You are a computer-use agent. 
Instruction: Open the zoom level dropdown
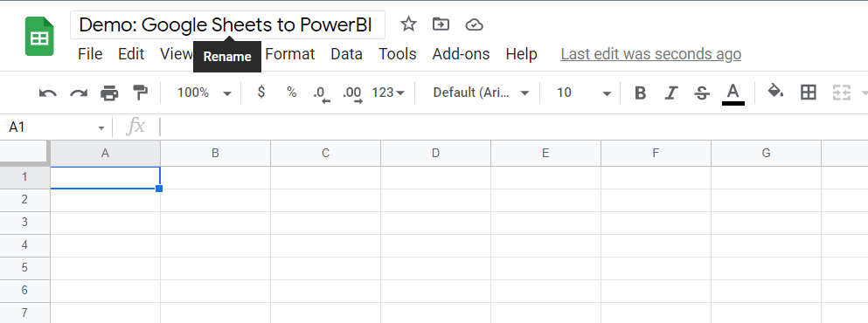tap(204, 93)
